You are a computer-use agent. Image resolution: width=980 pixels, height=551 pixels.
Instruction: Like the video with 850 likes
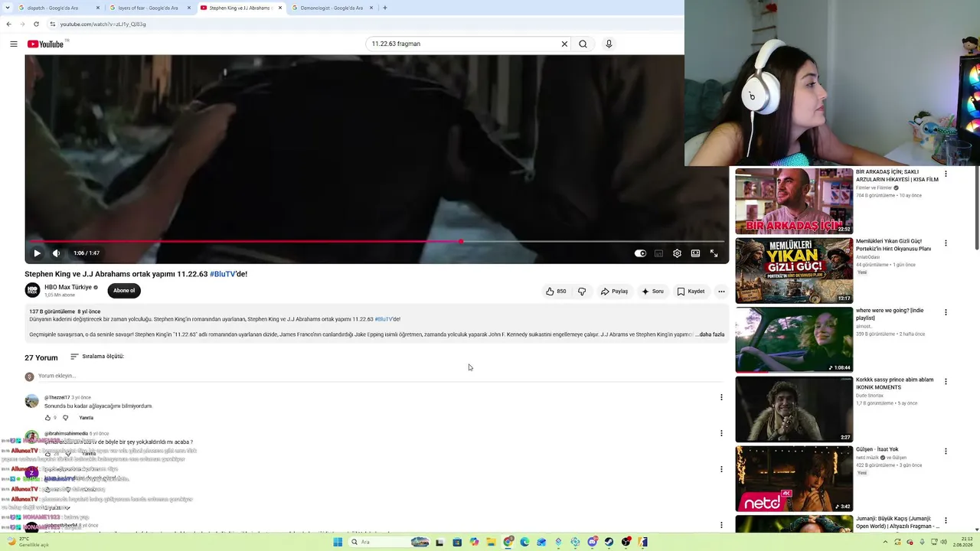click(x=556, y=292)
